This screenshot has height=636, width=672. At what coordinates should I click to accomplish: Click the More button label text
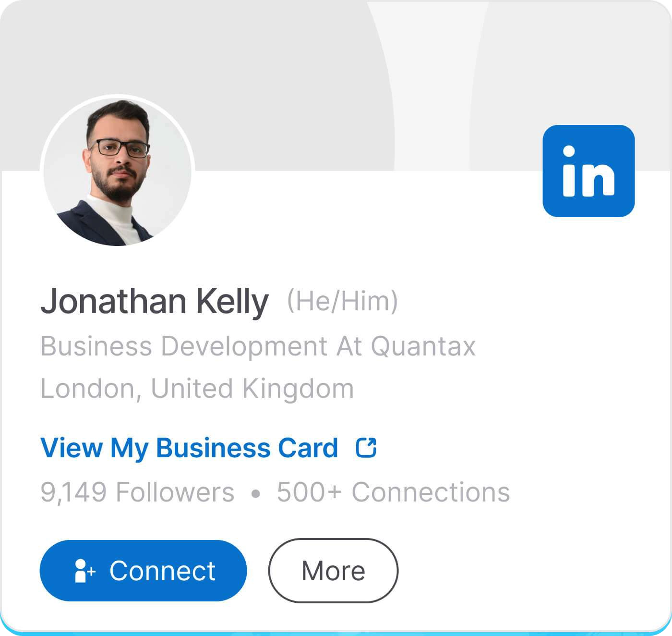pyautogui.click(x=332, y=571)
